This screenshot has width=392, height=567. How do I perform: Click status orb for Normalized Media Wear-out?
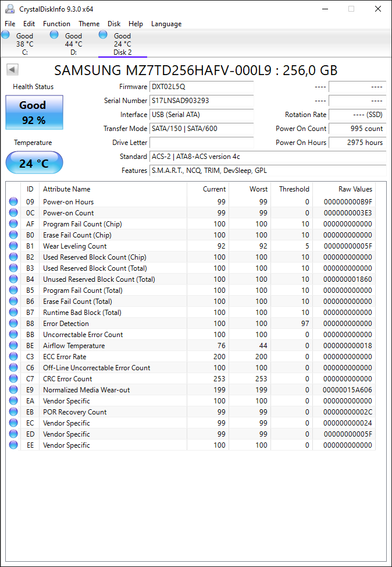tap(13, 390)
